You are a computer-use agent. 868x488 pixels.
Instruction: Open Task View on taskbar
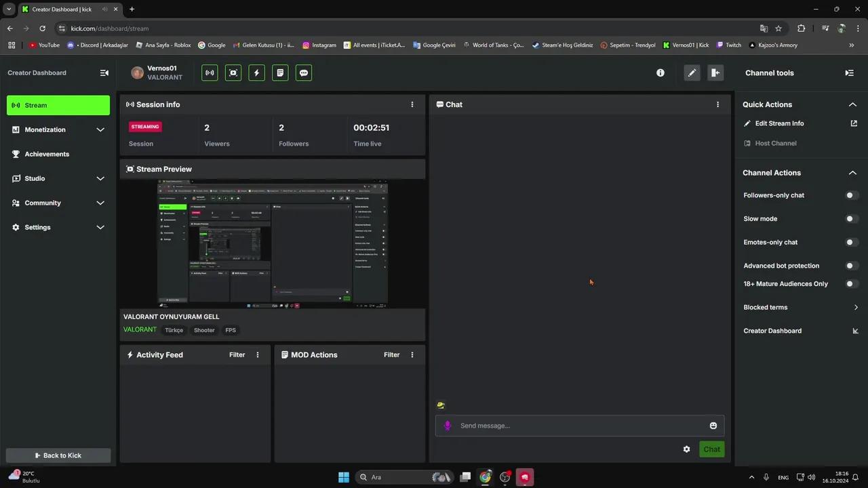465,477
